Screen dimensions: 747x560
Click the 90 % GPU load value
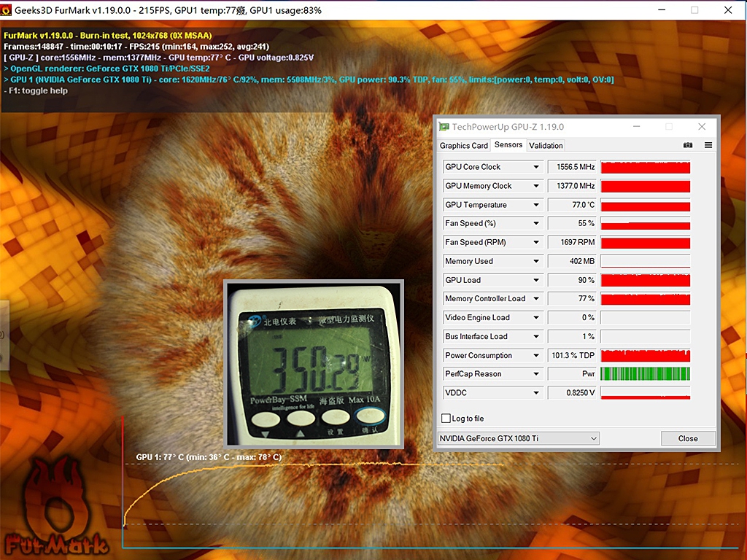click(572, 280)
